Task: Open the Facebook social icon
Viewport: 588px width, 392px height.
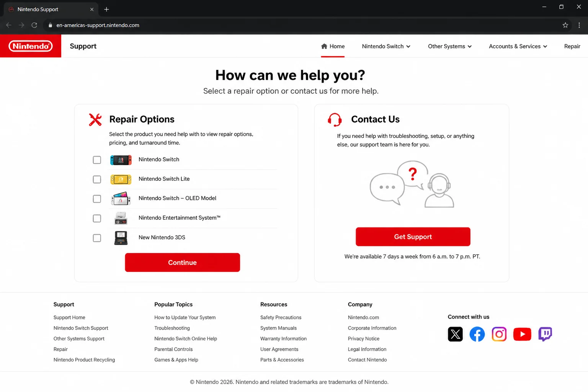Action: [477, 334]
